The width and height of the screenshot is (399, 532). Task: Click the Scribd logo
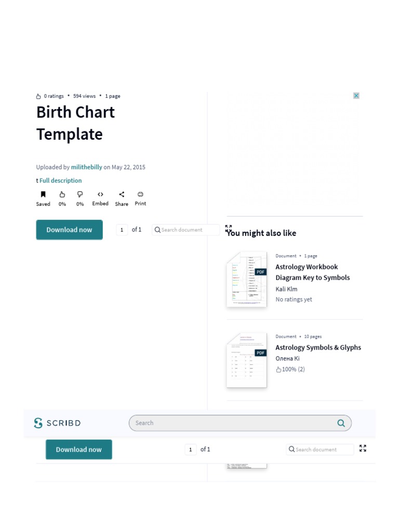click(57, 423)
